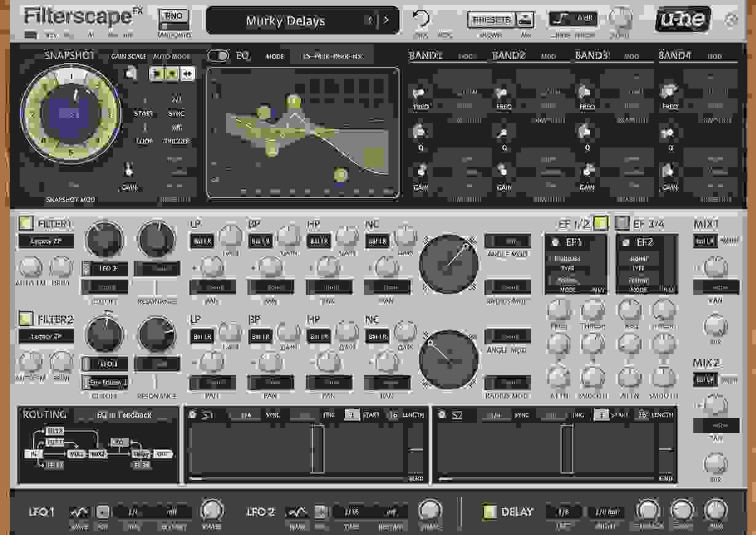Toggle the EQ on/off switch
The height and width of the screenshot is (535, 756).
[219, 55]
